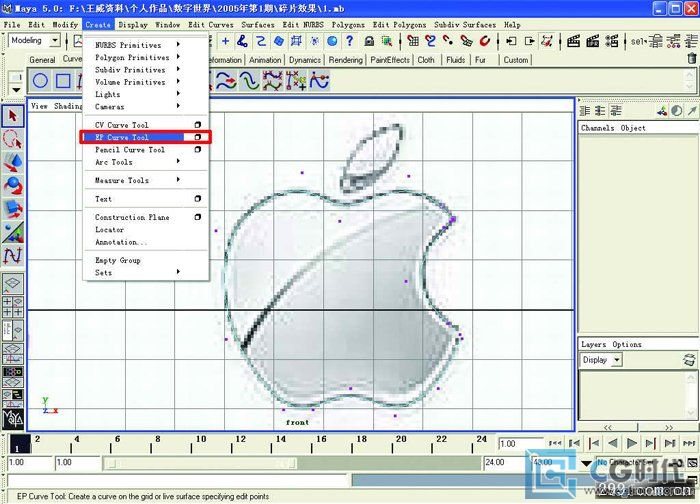Open the Surfaces menu
This screenshot has width=700, height=504.
(258, 25)
